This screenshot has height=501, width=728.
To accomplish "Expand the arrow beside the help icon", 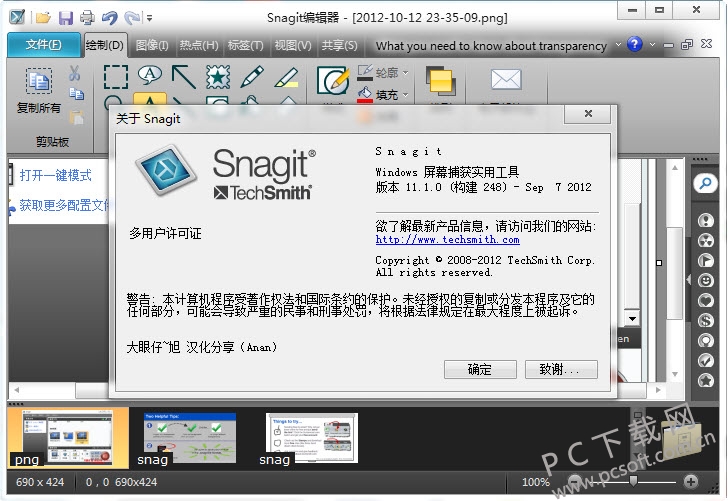I will (652, 45).
